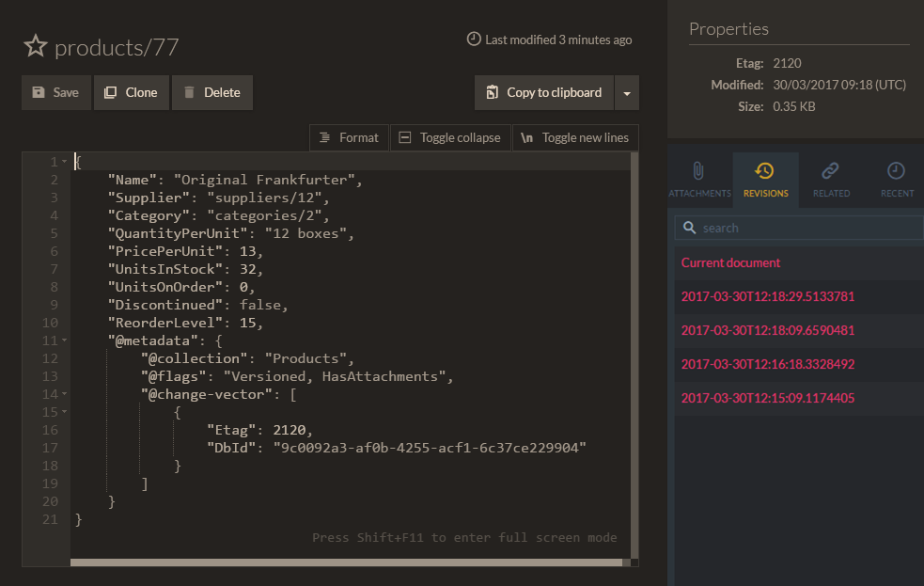Open the Recent documents tab
This screenshot has height=586, width=924.
pos(897,180)
